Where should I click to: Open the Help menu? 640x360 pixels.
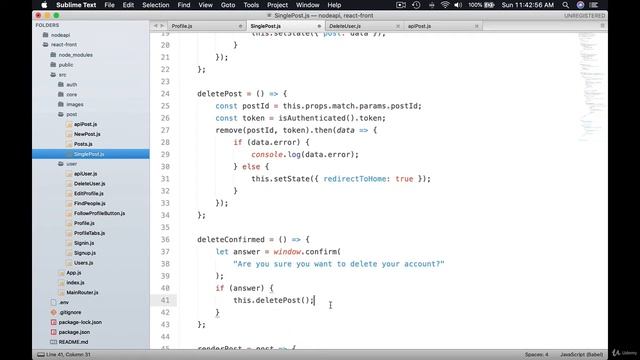[334, 5]
